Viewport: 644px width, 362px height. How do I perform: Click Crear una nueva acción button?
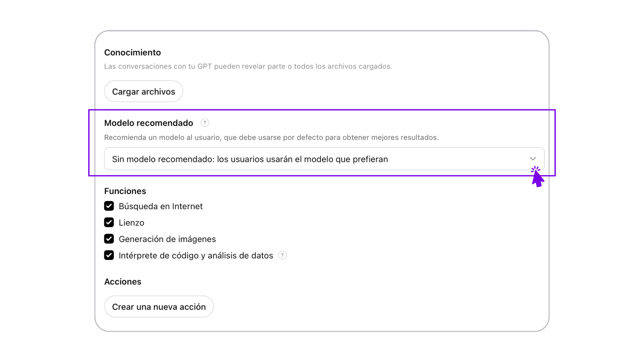click(x=159, y=307)
